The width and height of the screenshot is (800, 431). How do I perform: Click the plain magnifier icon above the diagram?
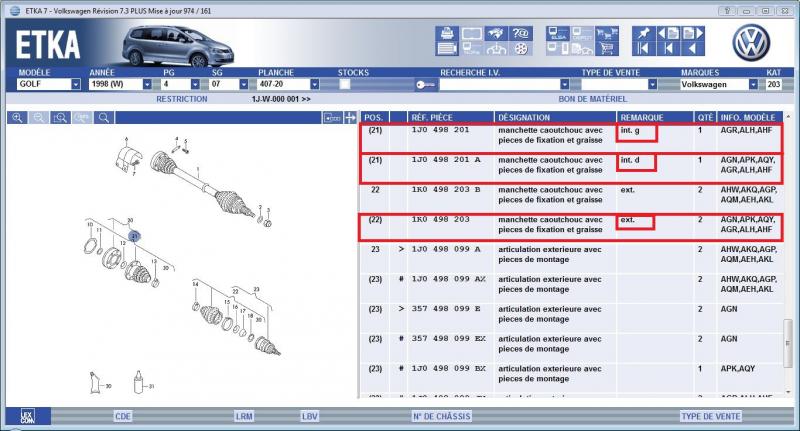pyautogui.click(x=104, y=118)
